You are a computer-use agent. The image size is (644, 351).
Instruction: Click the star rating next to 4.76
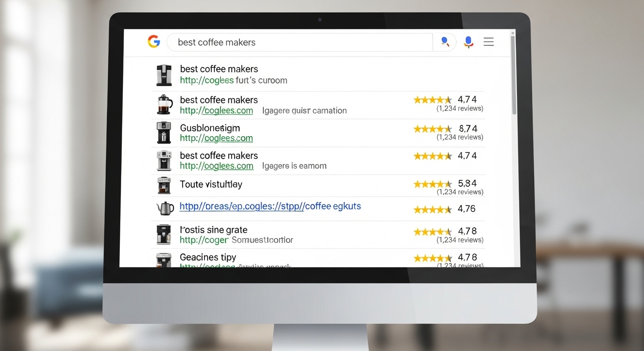tap(433, 210)
